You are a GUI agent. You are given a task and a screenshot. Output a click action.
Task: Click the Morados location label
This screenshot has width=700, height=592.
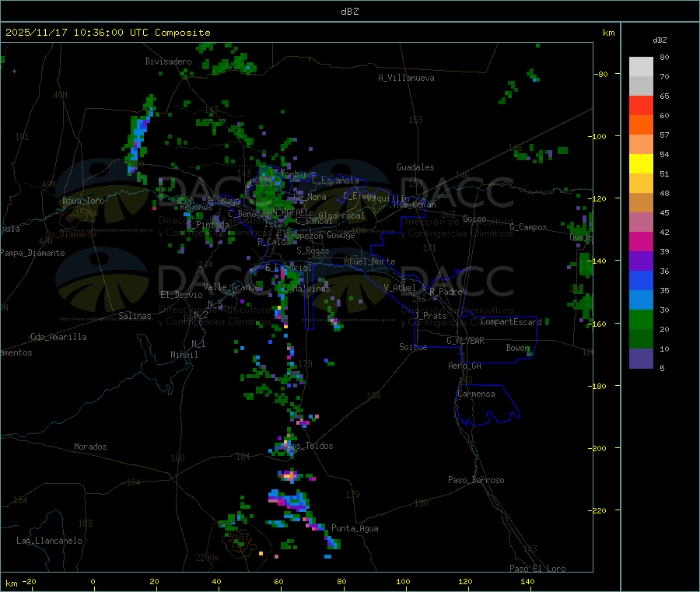(x=90, y=447)
